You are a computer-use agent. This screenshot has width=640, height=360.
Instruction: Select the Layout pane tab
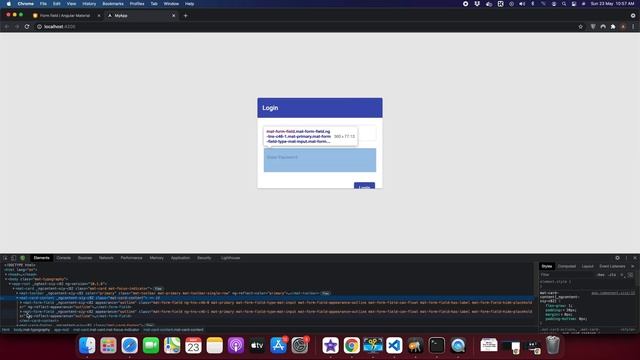tap(587, 266)
